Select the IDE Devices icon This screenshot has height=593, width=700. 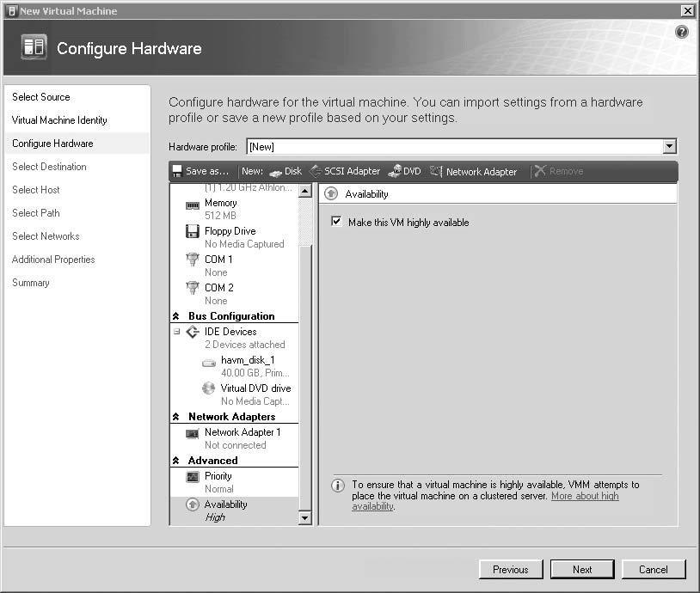(x=193, y=332)
